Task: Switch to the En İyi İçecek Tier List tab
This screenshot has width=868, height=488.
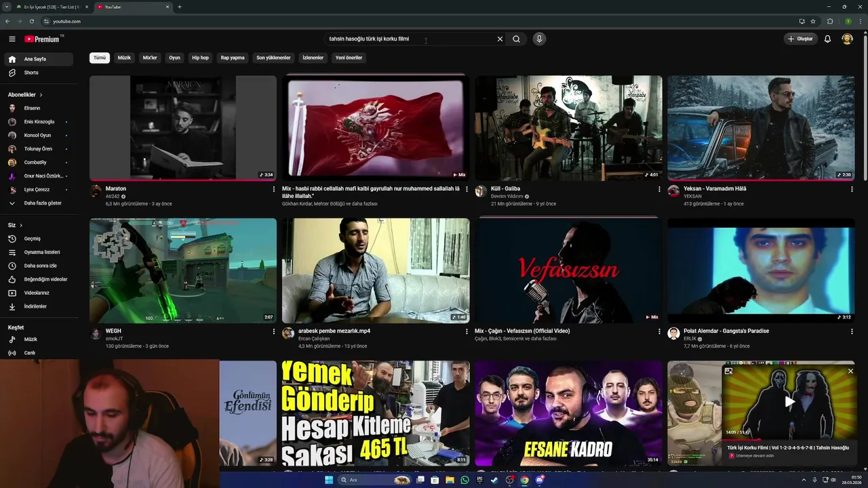Action: coord(53,7)
